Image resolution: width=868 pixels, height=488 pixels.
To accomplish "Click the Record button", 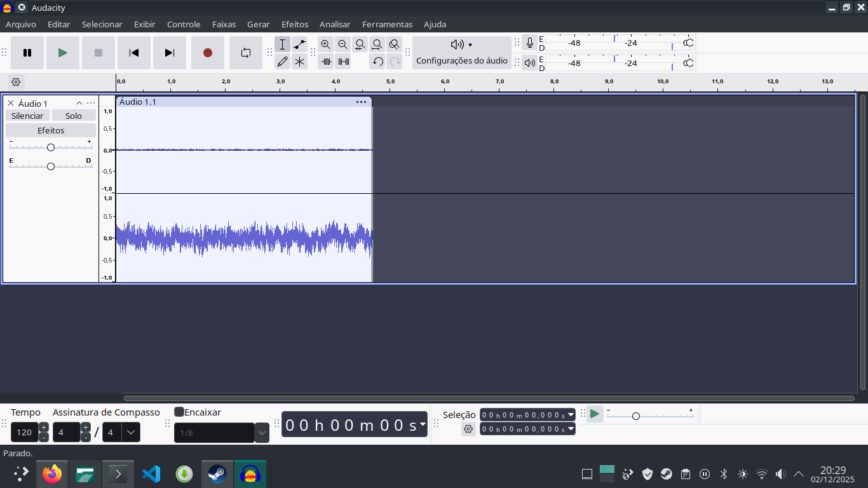I will pyautogui.click(x=208, y=53).
